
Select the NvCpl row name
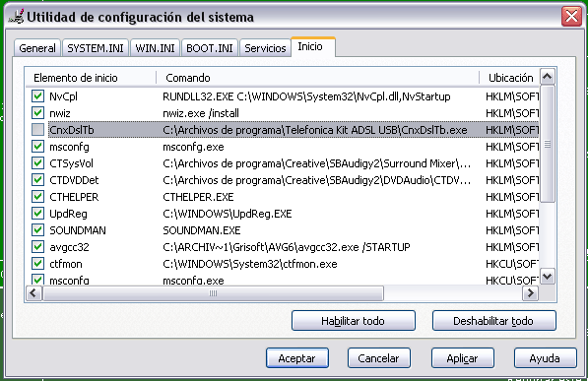(63, 96)
